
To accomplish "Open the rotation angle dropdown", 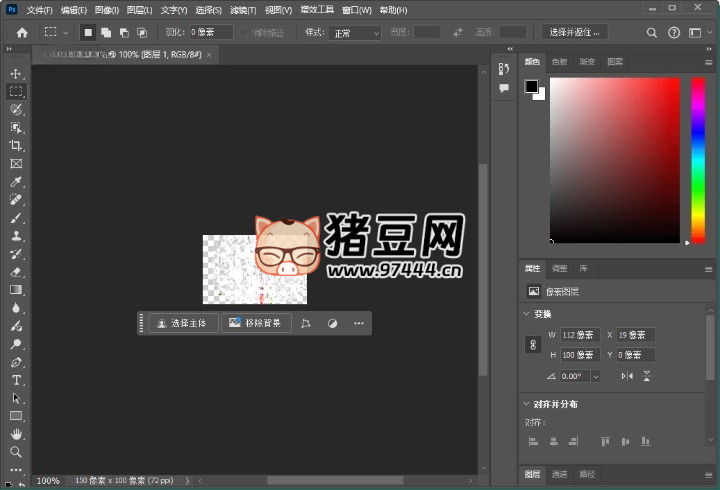I will [596, 377].
